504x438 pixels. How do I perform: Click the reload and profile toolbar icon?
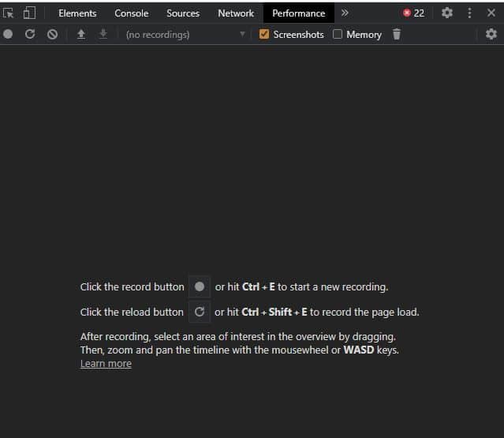coord(30,35)
